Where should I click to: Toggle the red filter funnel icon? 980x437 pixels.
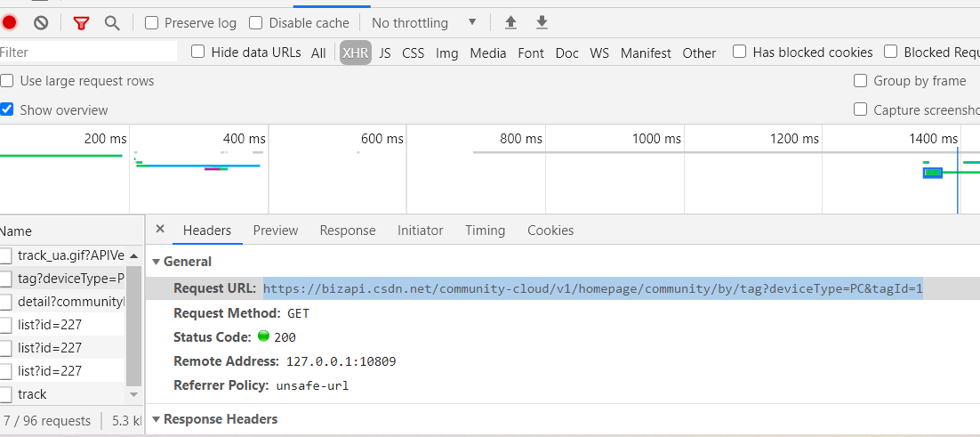81,23
